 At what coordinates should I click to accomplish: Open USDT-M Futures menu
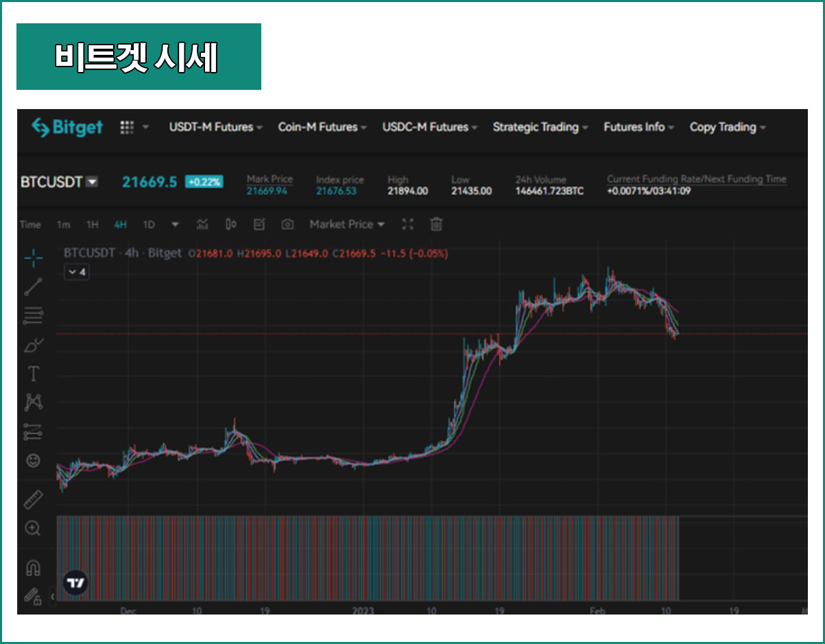pyautogui.click(x=215, y=127)
